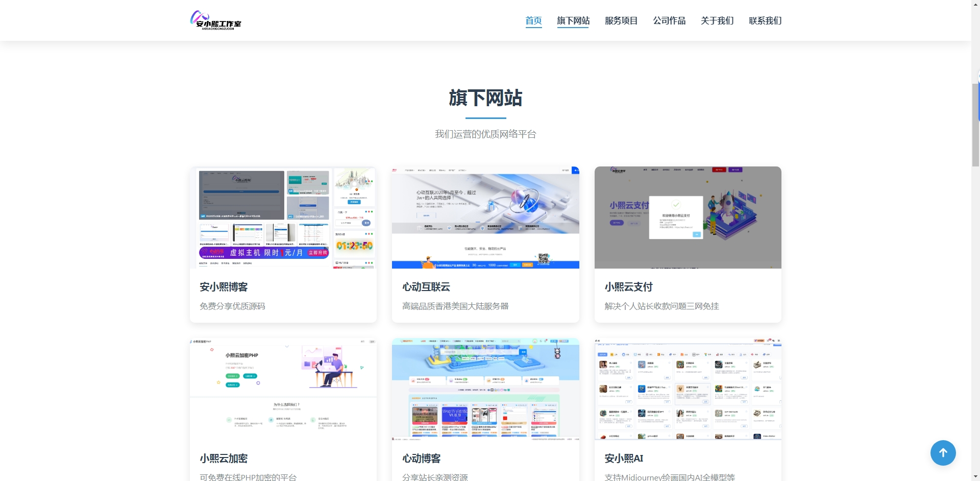Select 公司作品 in the top menu
This screenshot has height=481, width=980.
pos(669,20)
